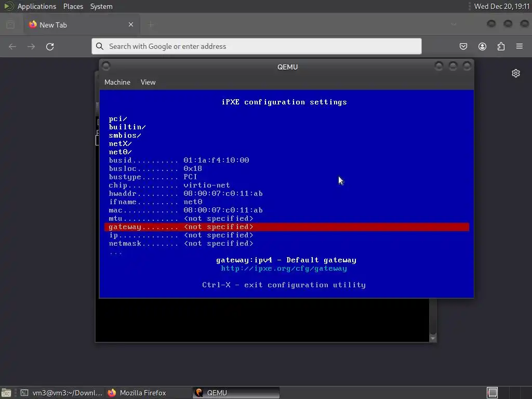Open the QEMU View menu
The width and height of the screenshot is (532, 399).
click(148, 82)
